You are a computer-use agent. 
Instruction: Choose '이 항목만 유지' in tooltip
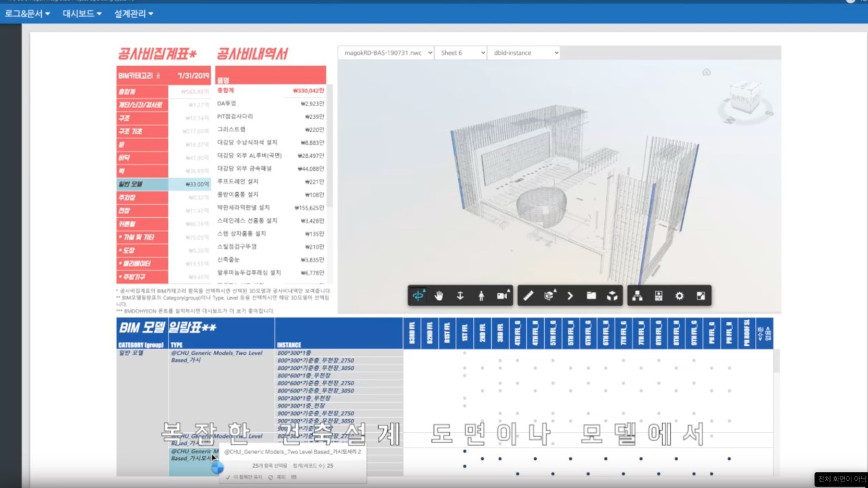(x=244, y=477)
